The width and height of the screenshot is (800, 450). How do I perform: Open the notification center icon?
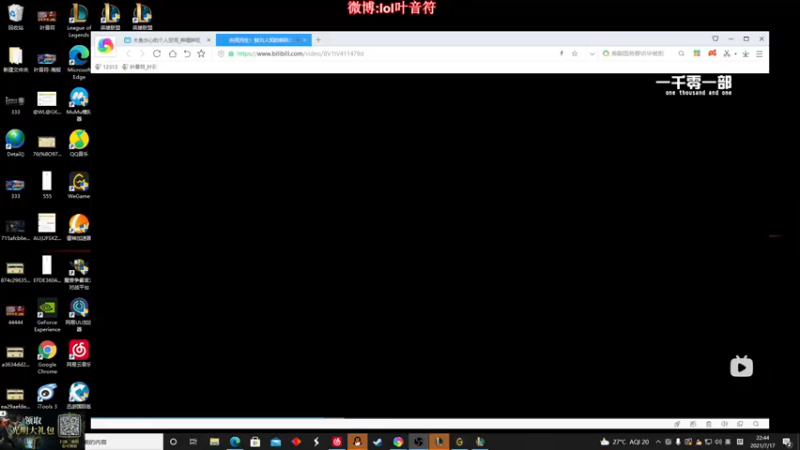[787, 442]
